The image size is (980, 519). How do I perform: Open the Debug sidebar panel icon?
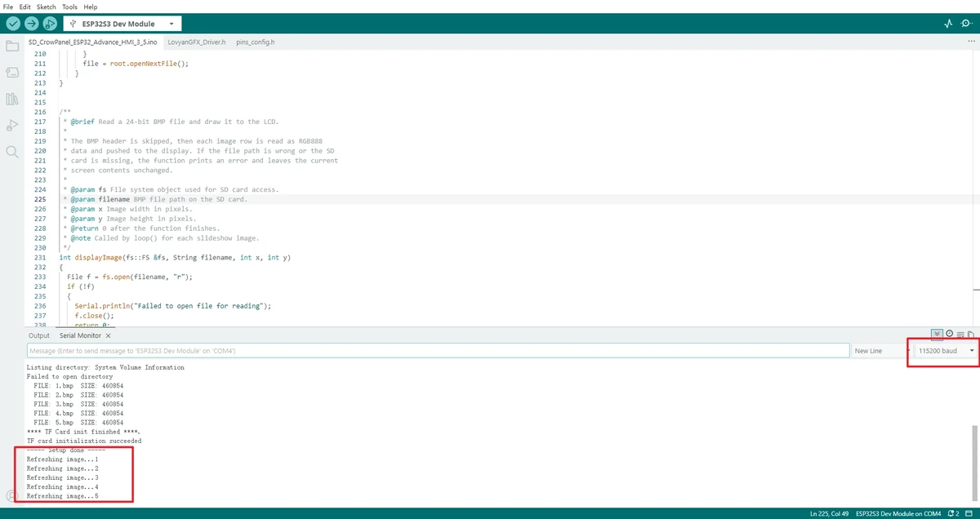pyautogui.click(x=12, y=125)
